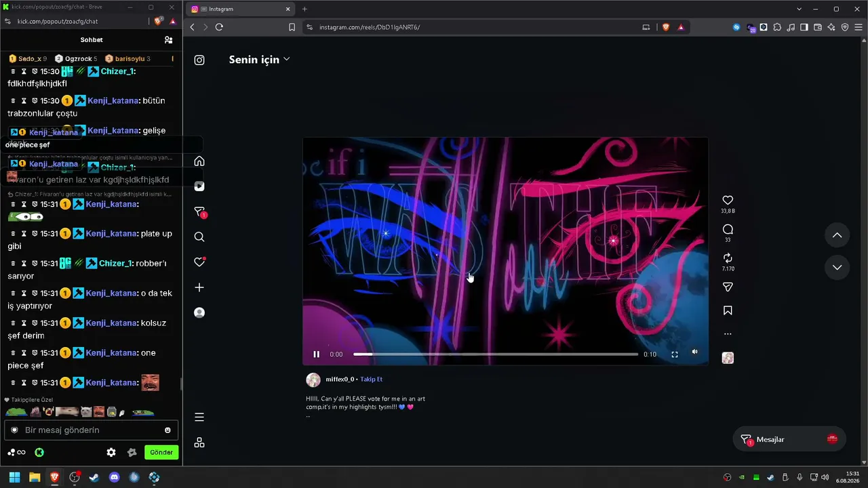
Task: Share the reel via paper plane icon
Action: point(728,287)
